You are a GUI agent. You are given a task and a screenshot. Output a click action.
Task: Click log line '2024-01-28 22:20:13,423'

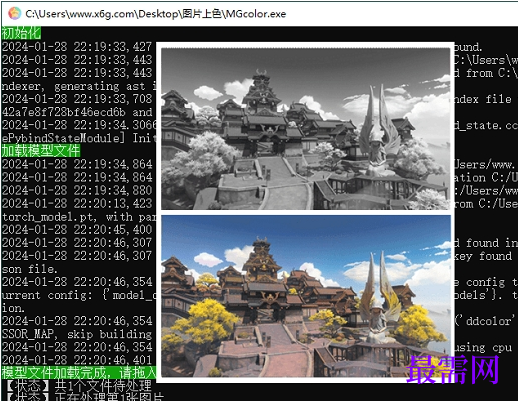click(77, 203)
